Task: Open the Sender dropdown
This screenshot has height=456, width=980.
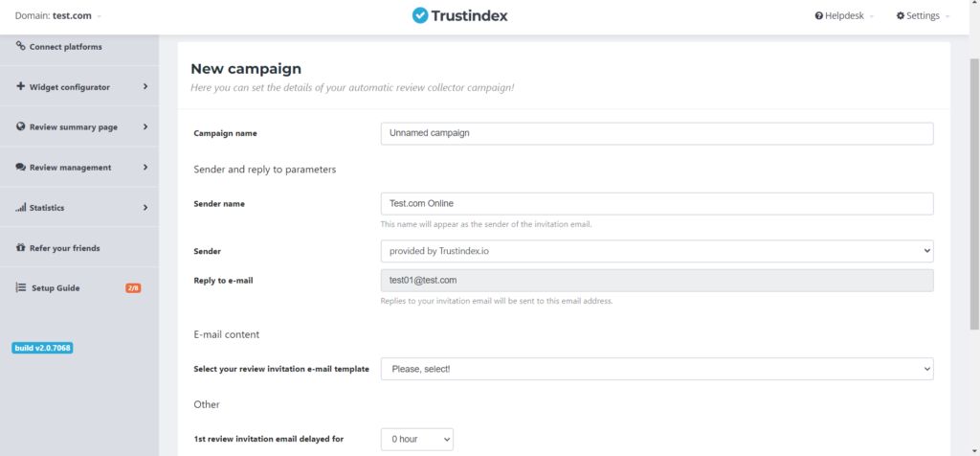Action: pyautogui.click(x=657, y=251)
